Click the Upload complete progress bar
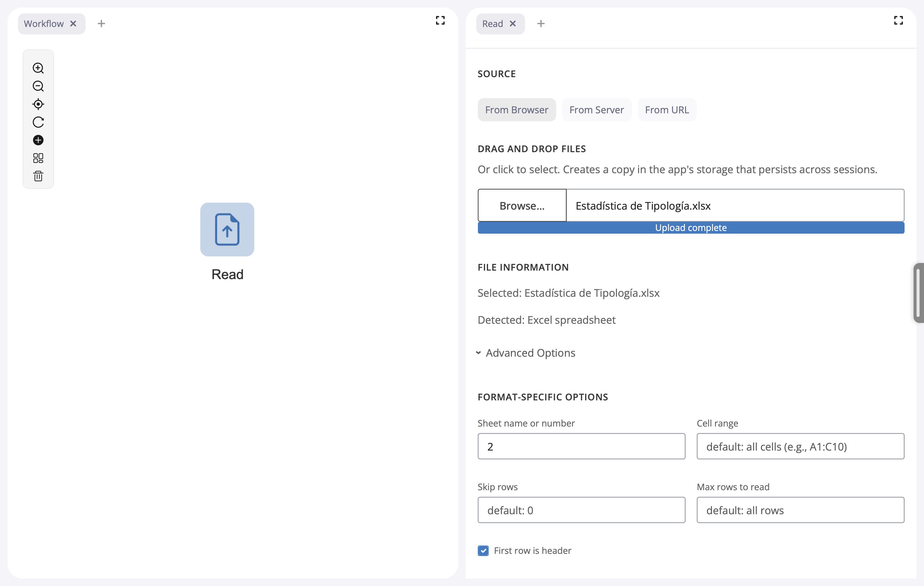The height and width of the screenshot is (586, 924). [690, 228]
